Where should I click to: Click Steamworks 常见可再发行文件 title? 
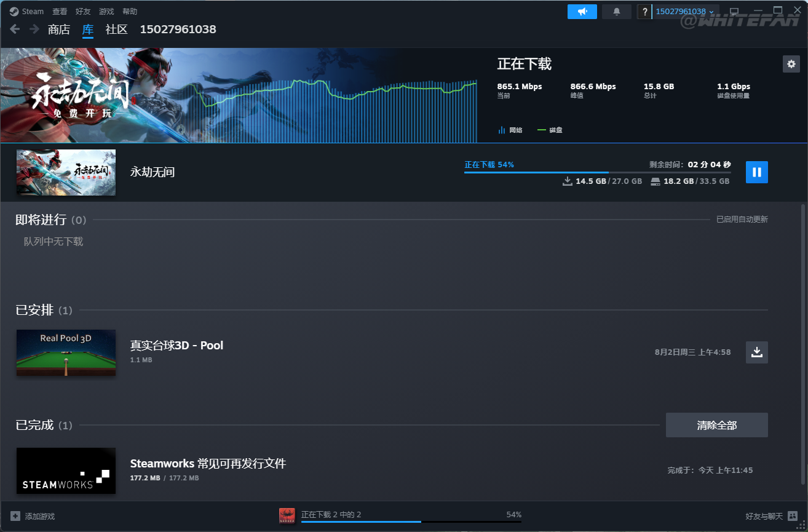[208, 464]
